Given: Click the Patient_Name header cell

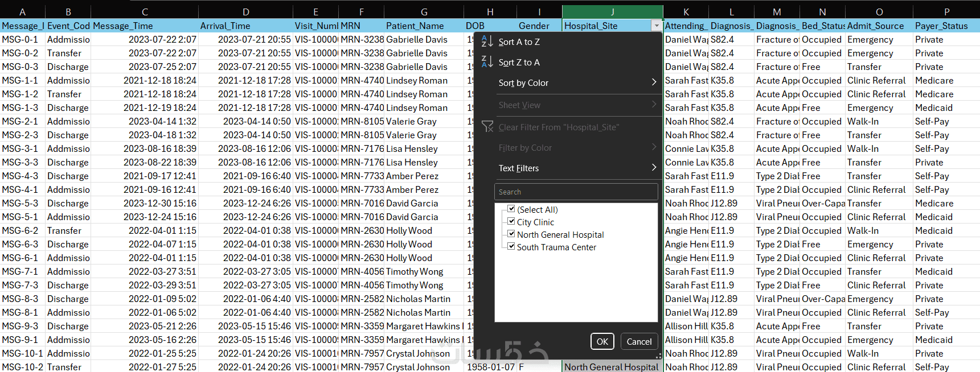Looking at the screenshot, I should [x=424, y=26].
